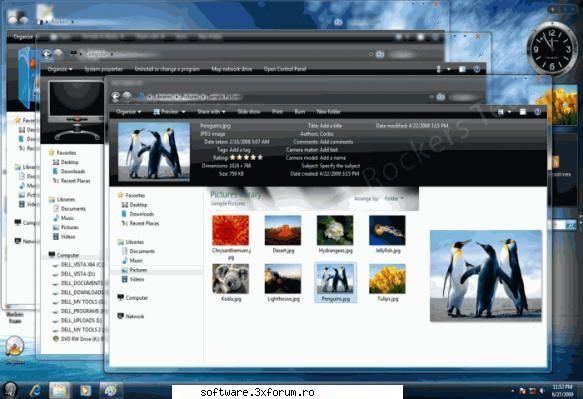Click the star rating in the details pane
Screen dimensions: 583x399
click(246, 158)
